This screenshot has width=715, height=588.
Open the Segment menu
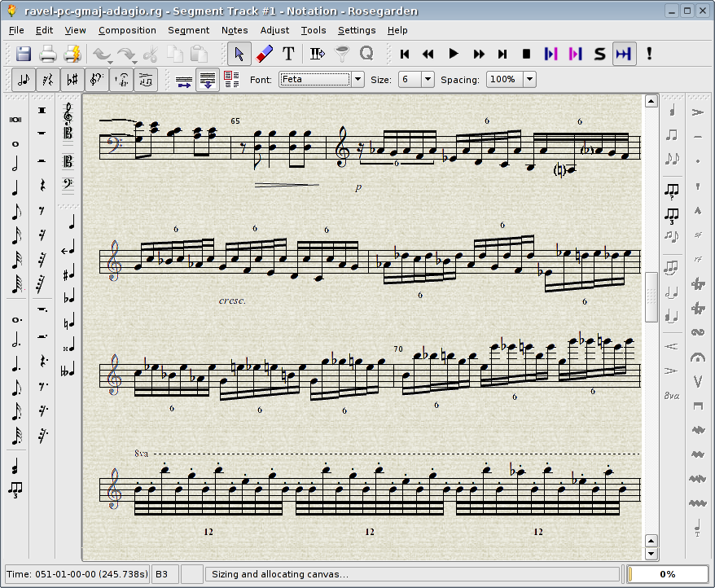pos(188,30)
